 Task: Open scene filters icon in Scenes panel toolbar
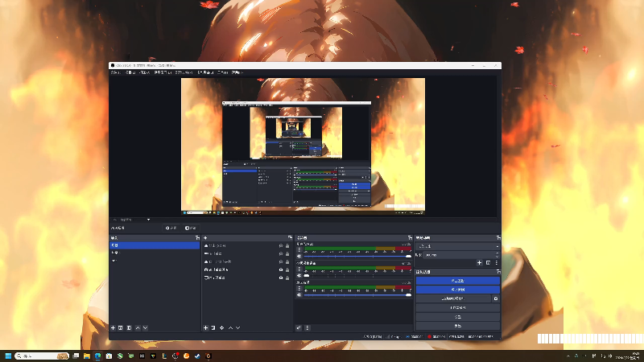(x=129, y=328)
